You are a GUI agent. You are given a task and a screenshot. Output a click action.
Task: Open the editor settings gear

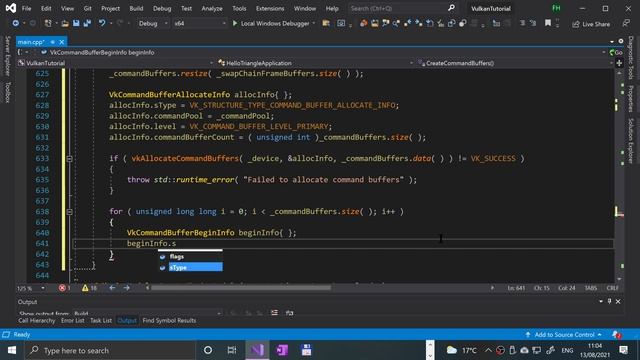coord(621,41)
